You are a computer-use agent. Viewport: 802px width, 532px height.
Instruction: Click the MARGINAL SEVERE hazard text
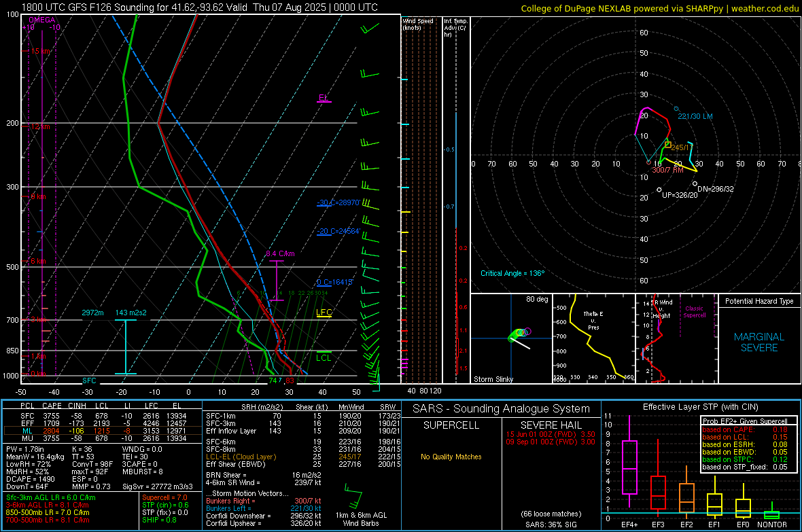pos(759,342)
